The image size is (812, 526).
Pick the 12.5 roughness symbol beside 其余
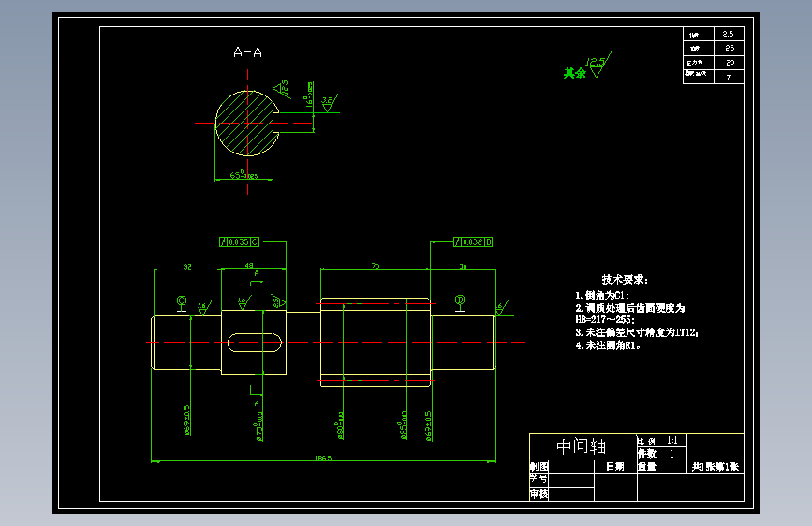(x=598, y=65)
